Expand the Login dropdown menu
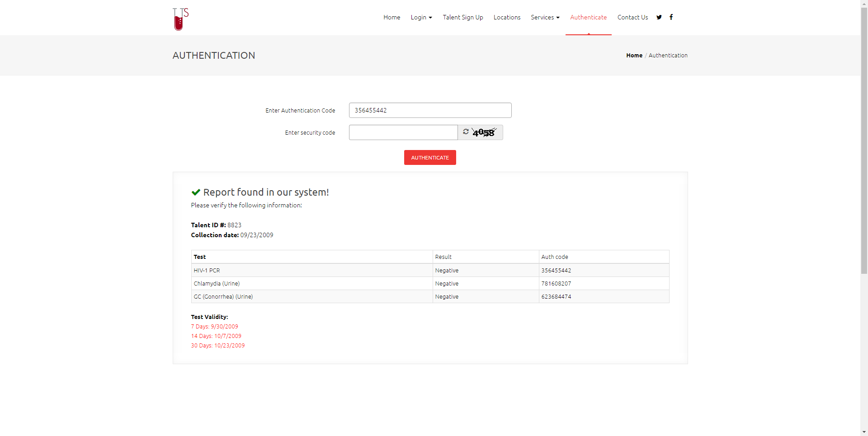The image size is (868, 436). pos(421,17)
